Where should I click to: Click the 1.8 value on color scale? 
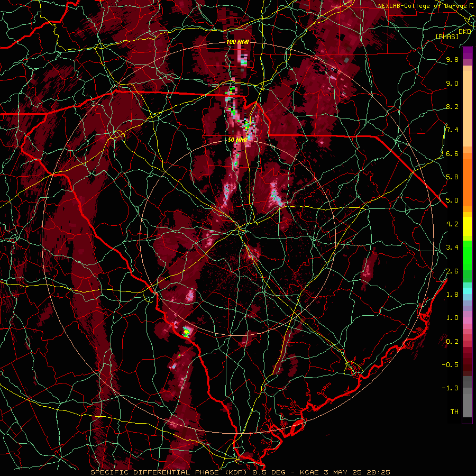click(x=452, y=295)
